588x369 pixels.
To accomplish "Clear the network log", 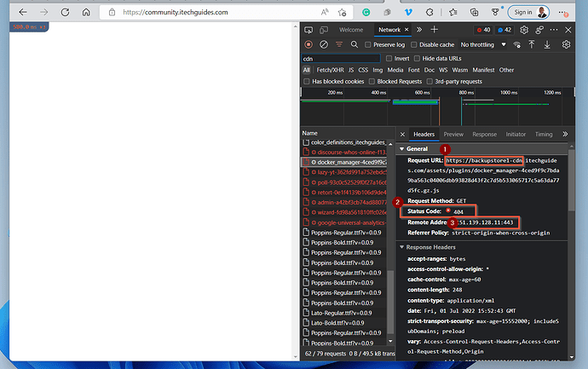I will pyautogui.click(x=324, y=44).
